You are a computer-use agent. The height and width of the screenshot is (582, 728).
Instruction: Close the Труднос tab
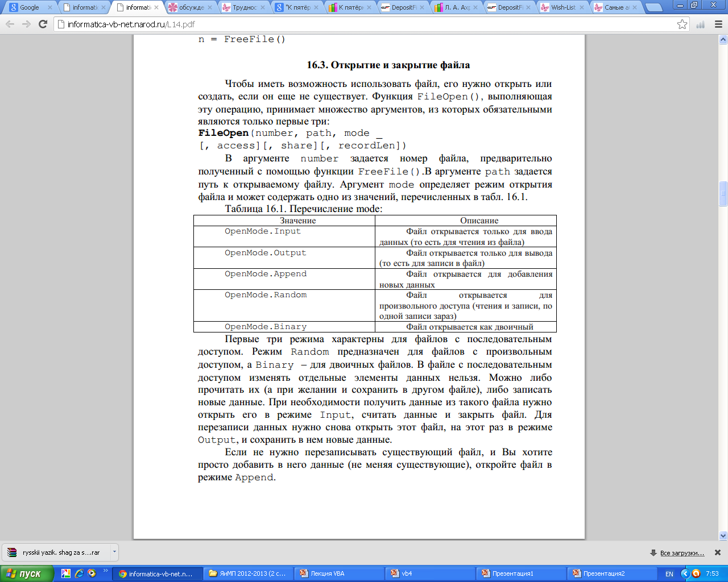(x=263, y=7)
